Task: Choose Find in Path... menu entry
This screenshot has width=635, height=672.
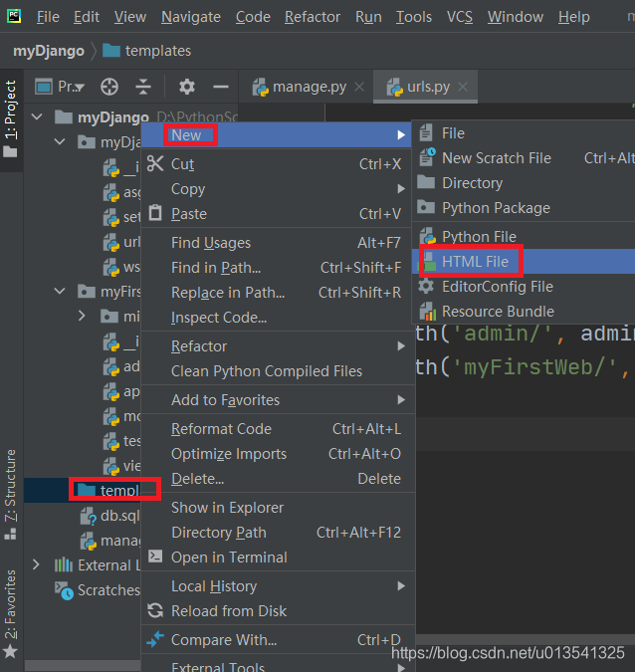Action: (278, 268)
